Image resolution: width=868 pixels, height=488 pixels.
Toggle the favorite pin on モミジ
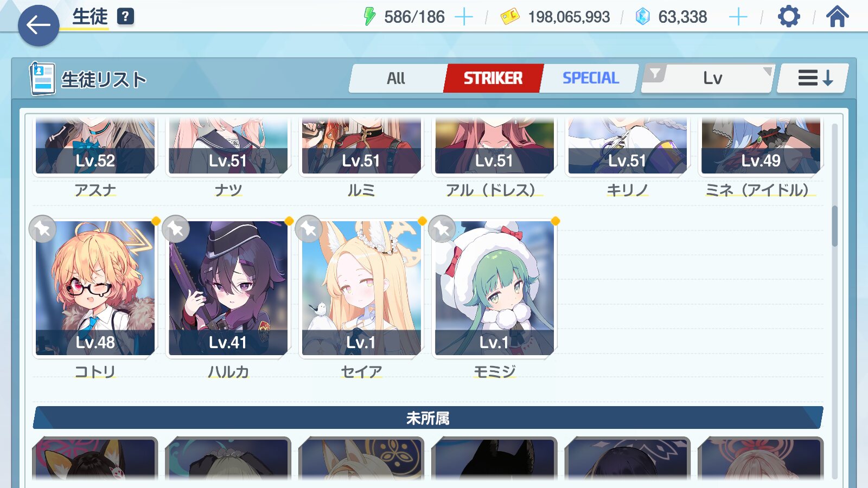(442, 229)
